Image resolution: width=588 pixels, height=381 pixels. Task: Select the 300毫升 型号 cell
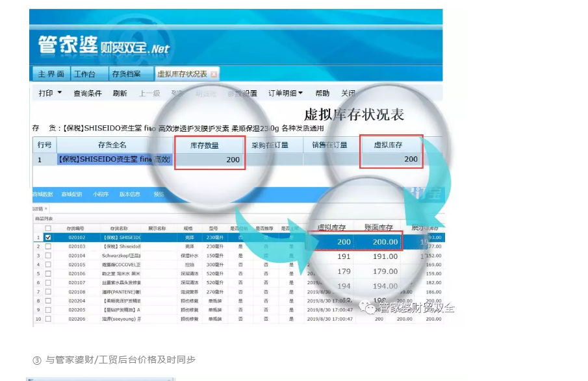coord(215,264)
